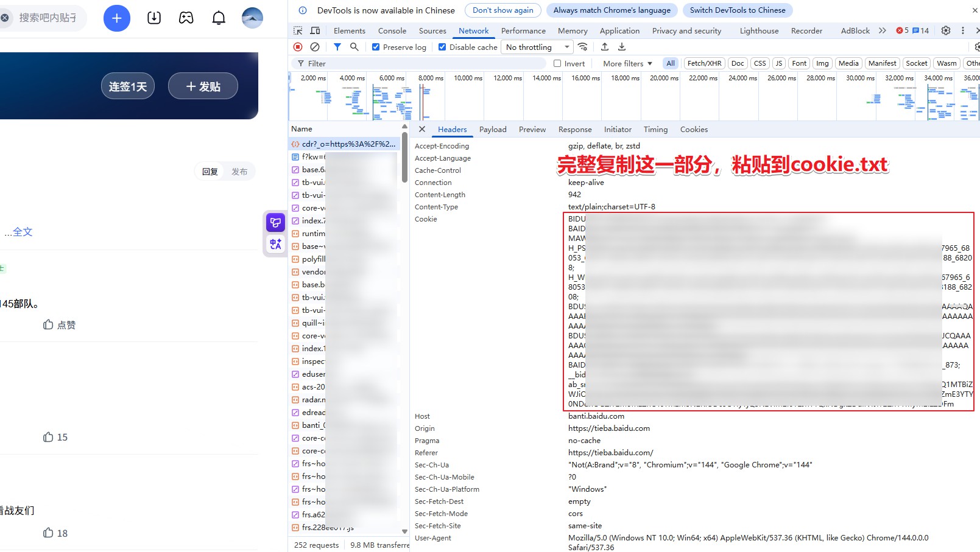Viewport: 980px width, 552px height.
Task: Toggle the network filter funnel icon
Action: pyautogui.click(x=337, y=47)
